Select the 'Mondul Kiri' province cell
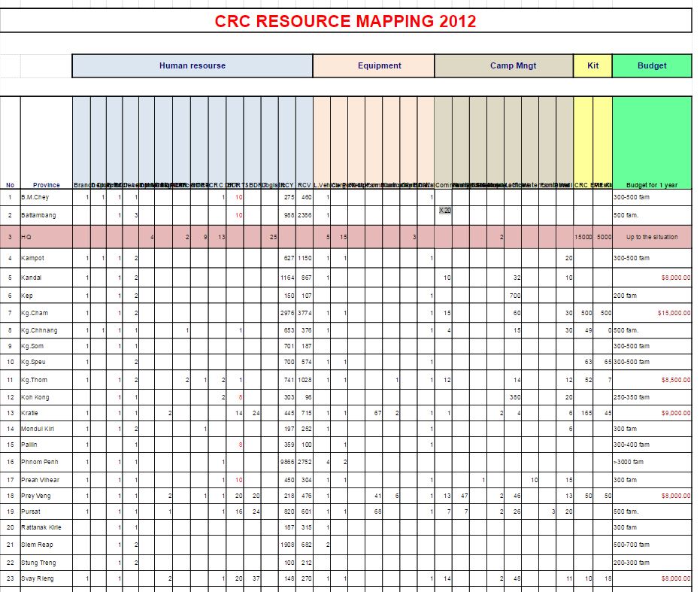Image resolution: width=700 pixels, height=592 pixels. [x=47, y=429]
